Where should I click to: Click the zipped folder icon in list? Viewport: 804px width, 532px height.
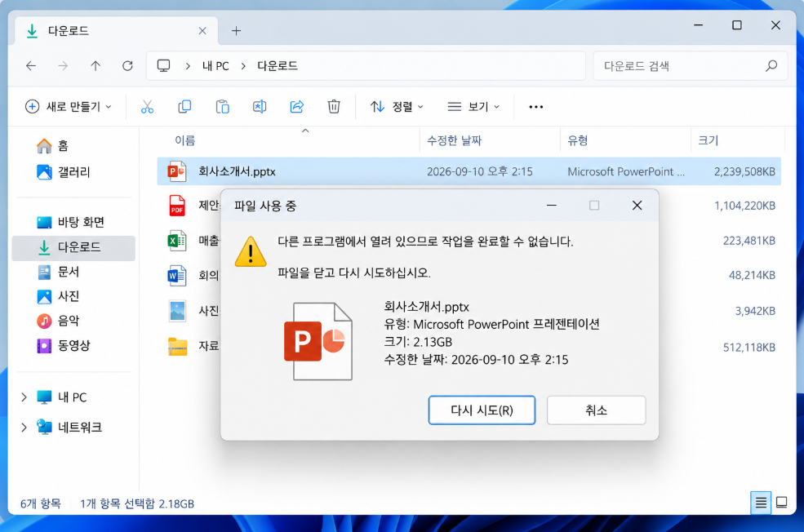coord(177,347)
